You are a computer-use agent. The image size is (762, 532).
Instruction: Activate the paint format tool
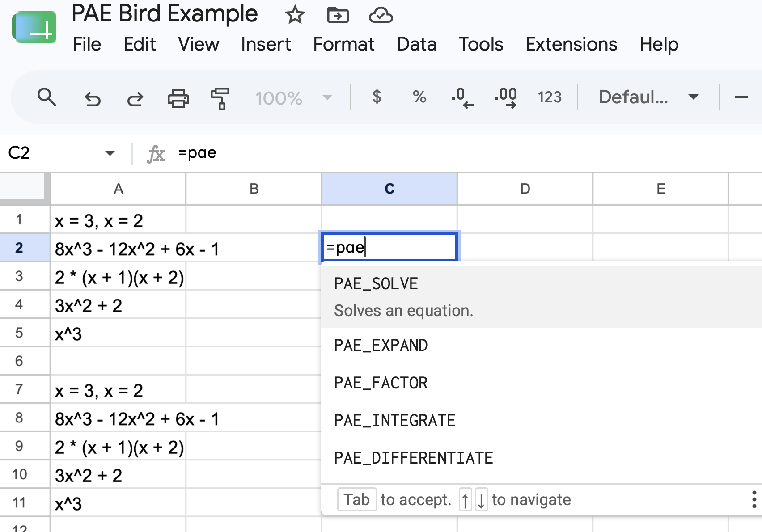pyautogui.click(x=220, y=98)
